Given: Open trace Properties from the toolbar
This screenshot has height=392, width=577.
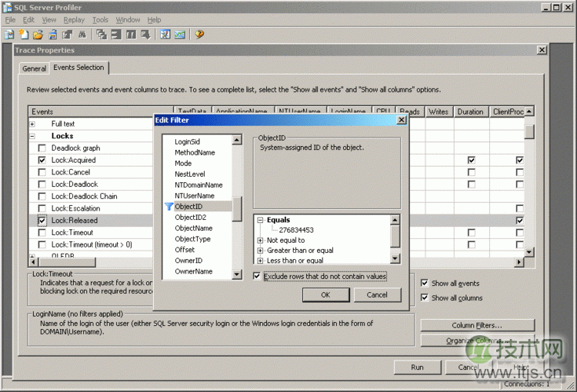Looking at the screenshot, I should (68, 35).
